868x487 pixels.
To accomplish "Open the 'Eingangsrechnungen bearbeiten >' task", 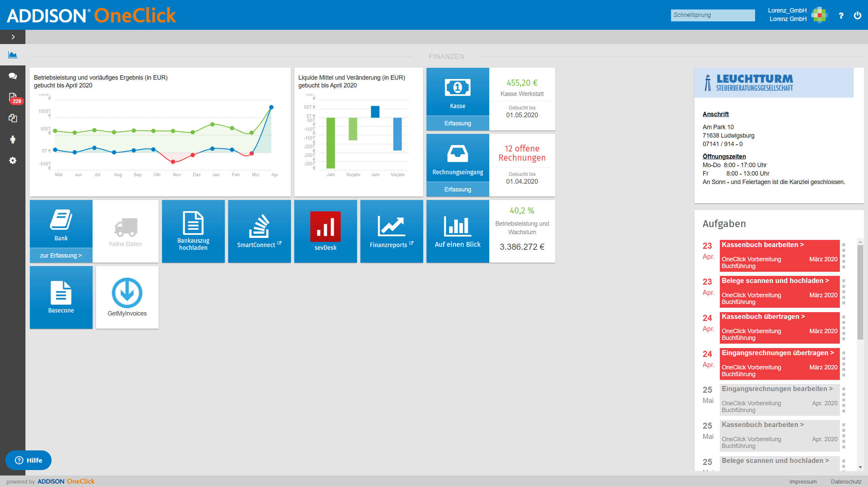I will pyautogui.click(x=780, y=400).
